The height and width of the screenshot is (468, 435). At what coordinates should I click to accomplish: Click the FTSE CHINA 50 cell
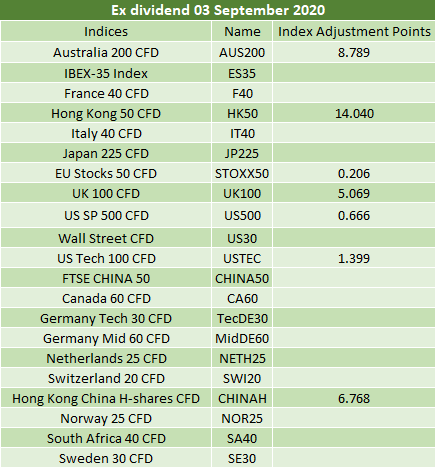click(x=106, y=278)
